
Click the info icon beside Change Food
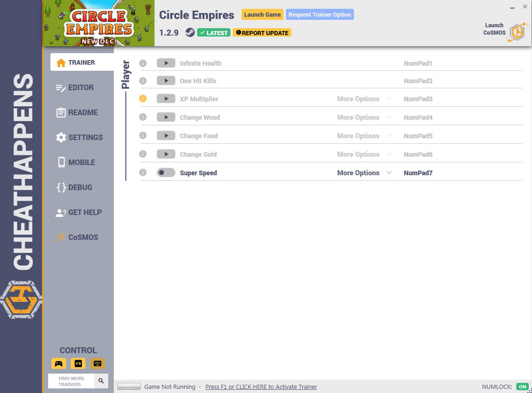point(143,135)
